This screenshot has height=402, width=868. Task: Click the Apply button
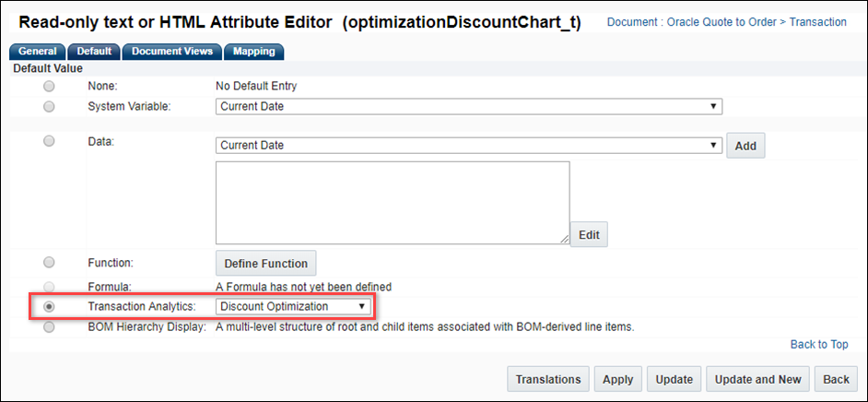point(618,379)
